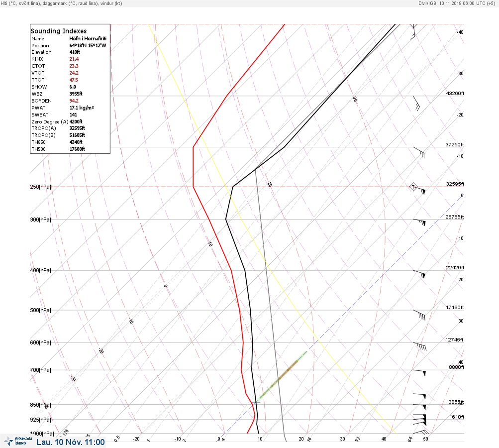Screen dimensions: 499x448
Task: Select the PWAT value 17.1 kg/m²
Action: pyautogui.click(x=82, y=108)
